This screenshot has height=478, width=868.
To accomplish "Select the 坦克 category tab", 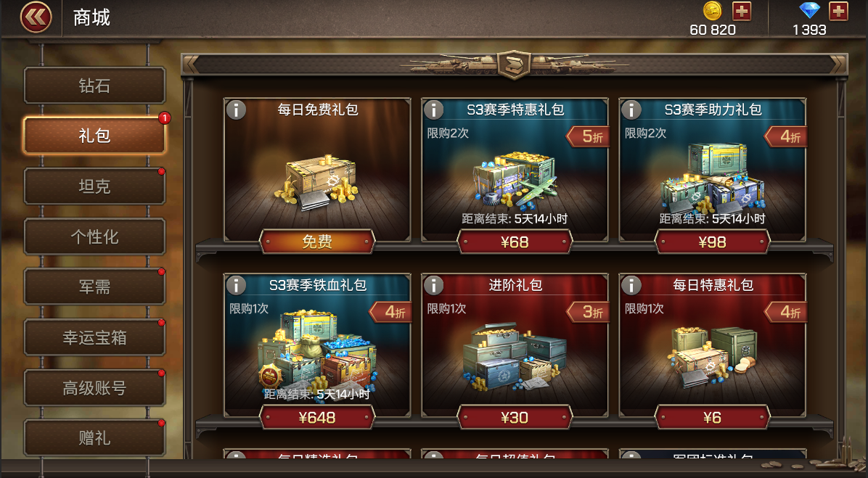I will click(x=94, y=186).
